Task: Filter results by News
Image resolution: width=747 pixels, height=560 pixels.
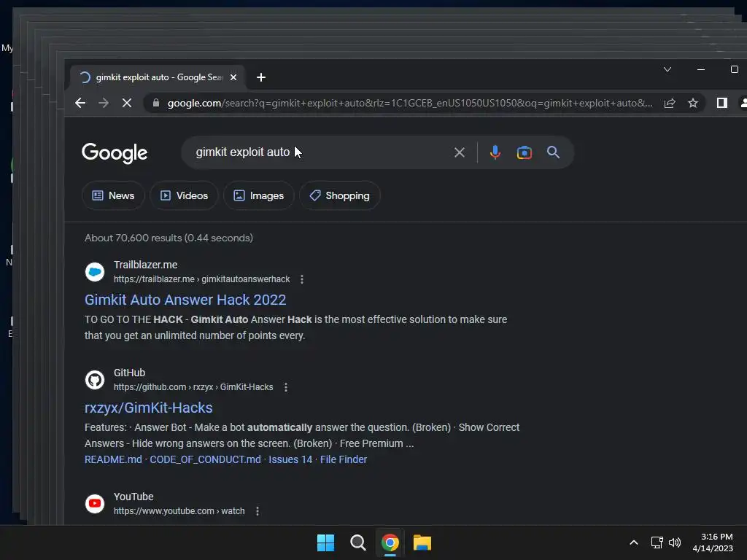Action: [x=113, y=195]
